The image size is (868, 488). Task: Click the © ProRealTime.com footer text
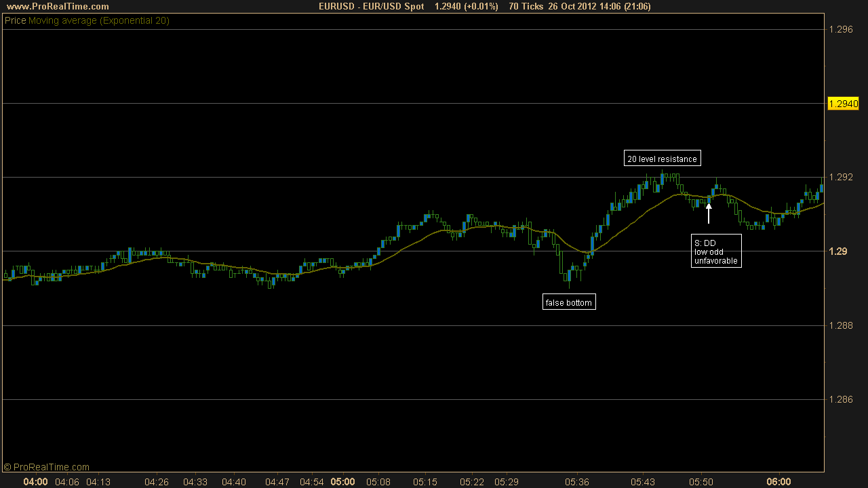coord(46,467)
